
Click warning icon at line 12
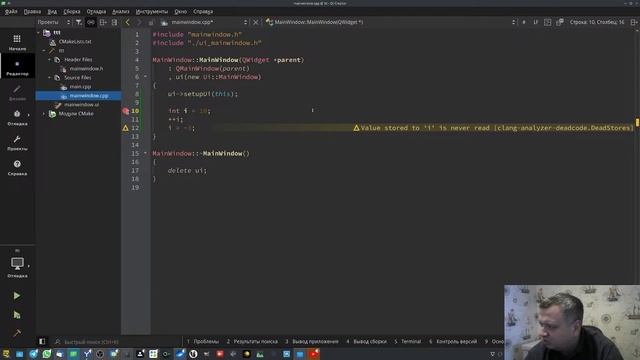[x=126, y=128]
